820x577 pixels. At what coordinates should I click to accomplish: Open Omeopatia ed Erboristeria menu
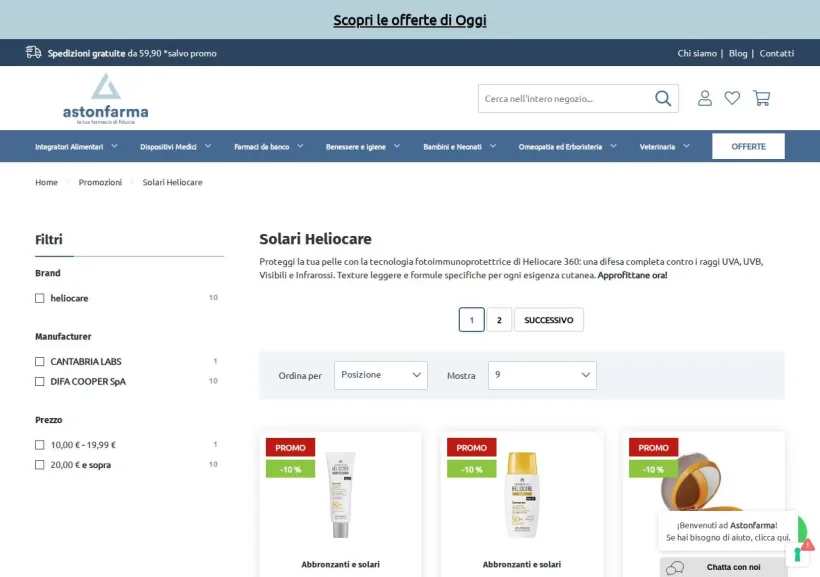coord(560,147)
